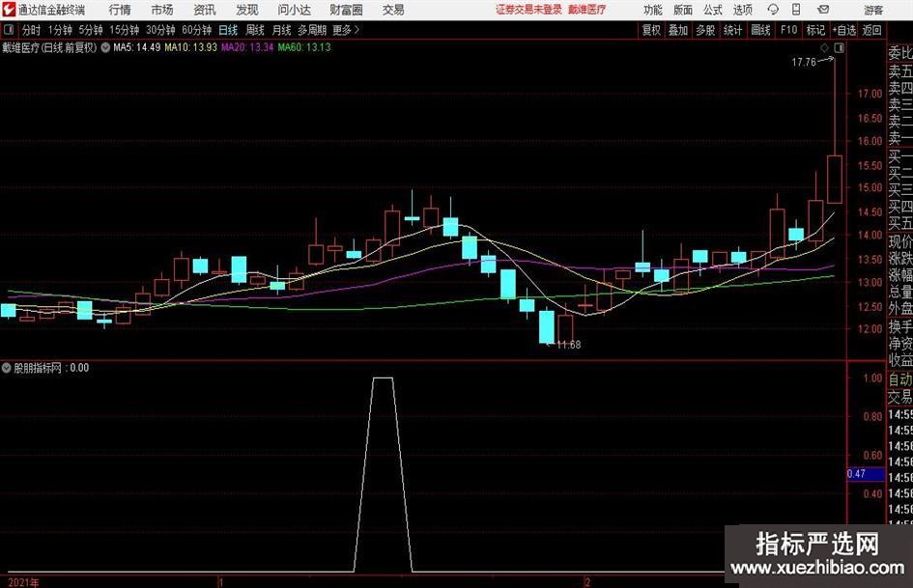The image size is (913, 588).
Task: Switch to 30分钟 period
Action: click(160, 30)
